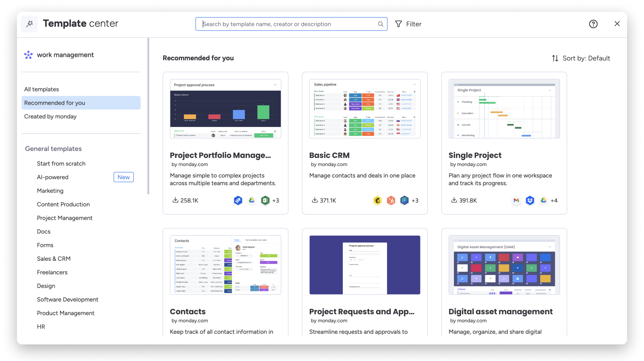Open Software Development category

coord(68,299)
